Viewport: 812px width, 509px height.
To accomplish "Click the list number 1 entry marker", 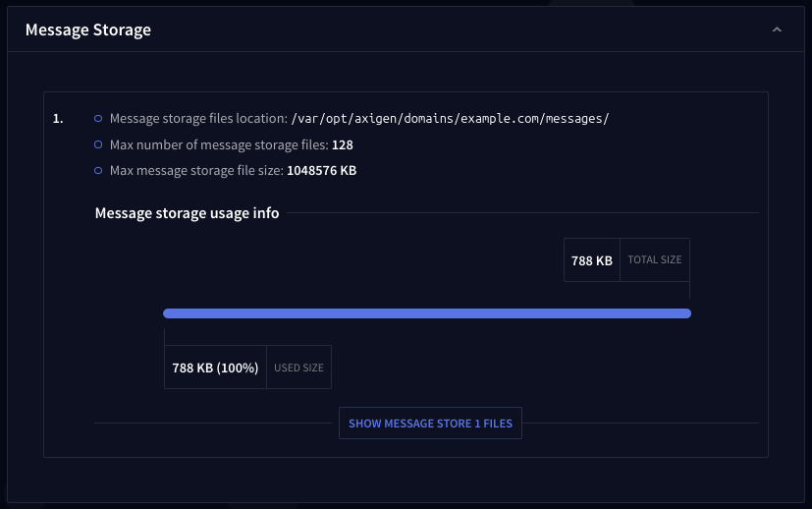I will click(x=58, y=119).
